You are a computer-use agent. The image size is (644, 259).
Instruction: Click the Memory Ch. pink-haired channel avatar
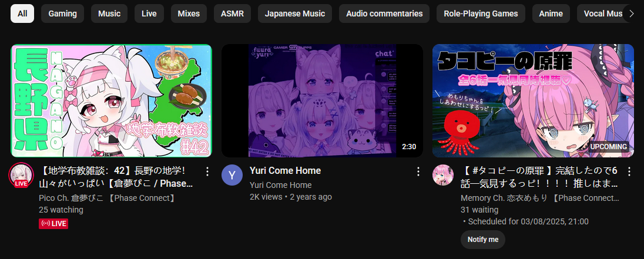click(x=443, y=175)
